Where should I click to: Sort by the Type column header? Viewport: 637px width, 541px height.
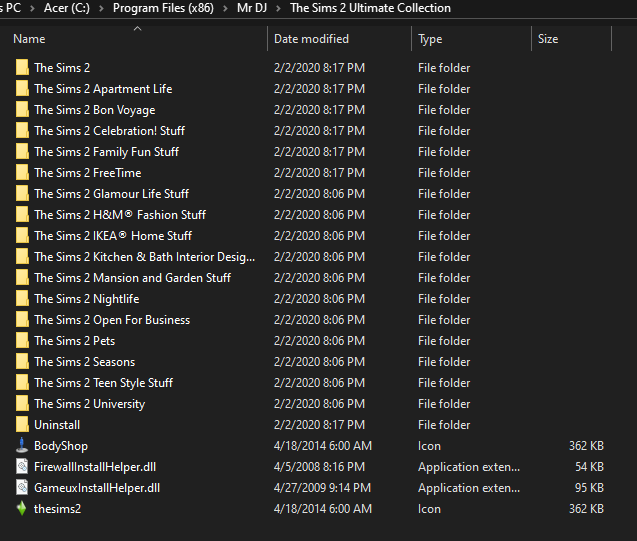pyautogui.click(x=430, y=39)
